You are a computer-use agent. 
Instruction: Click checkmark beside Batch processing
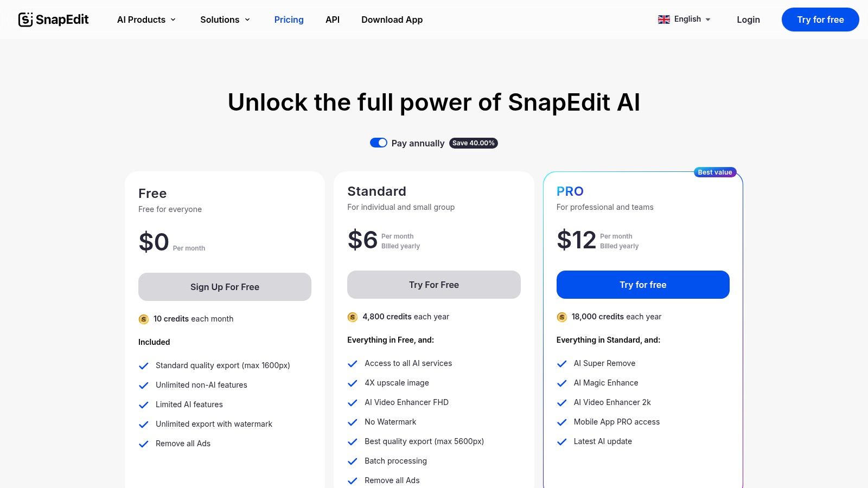coord(353,461)
